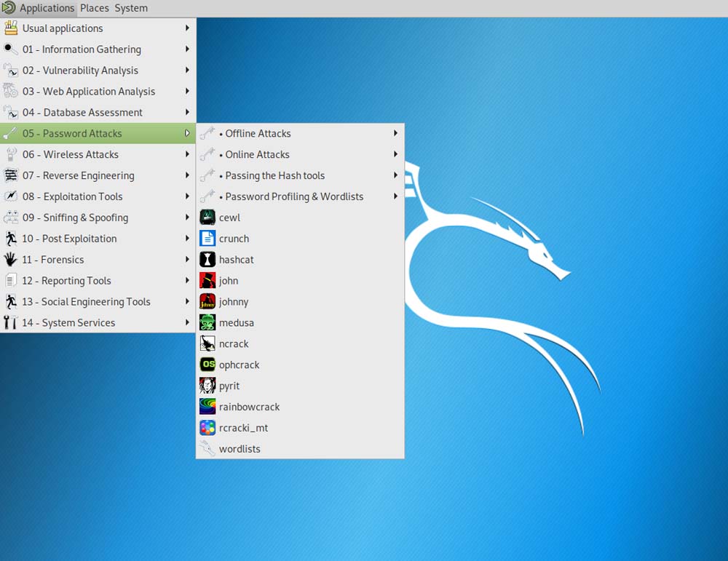Viewport: 728px width, 561px height.
Task: Expand the Offline Attacks submenu arrow
Action: [x=395, y=133]
